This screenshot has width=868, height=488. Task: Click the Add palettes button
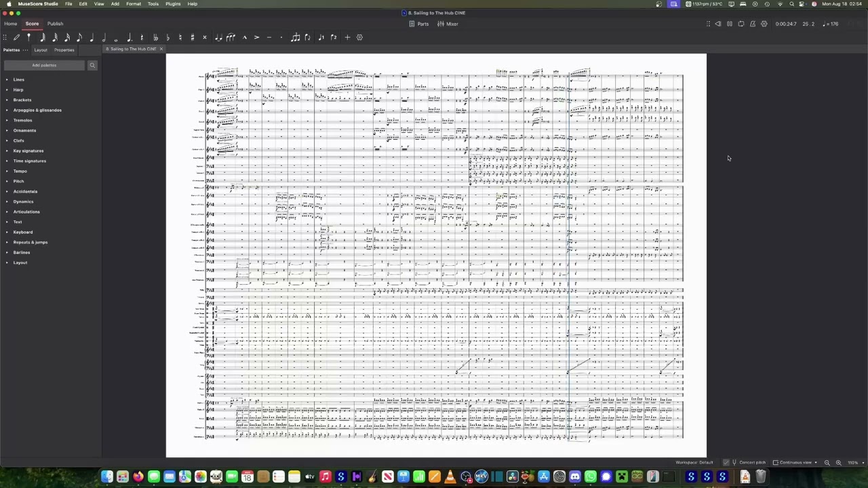pos(44,65)
